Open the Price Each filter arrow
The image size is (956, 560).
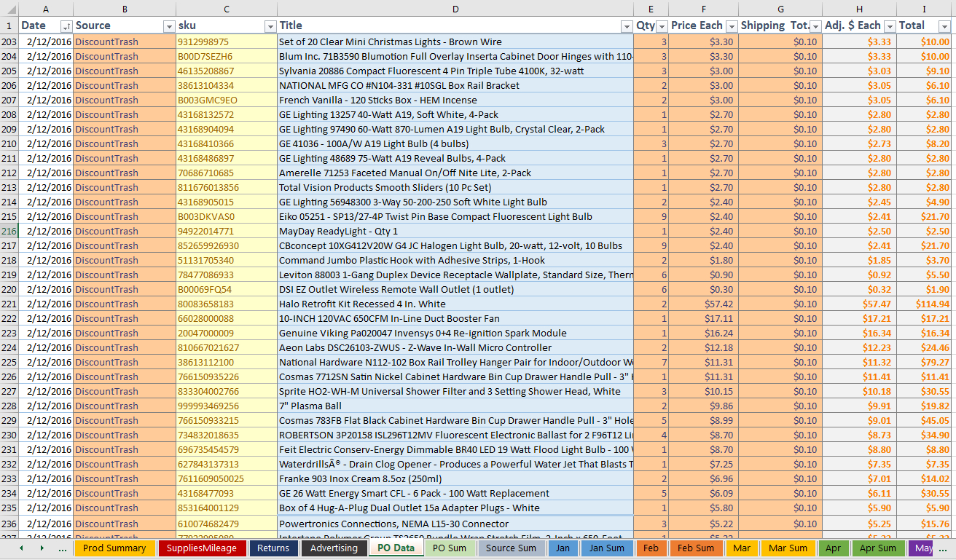click(x=731, y=26)
